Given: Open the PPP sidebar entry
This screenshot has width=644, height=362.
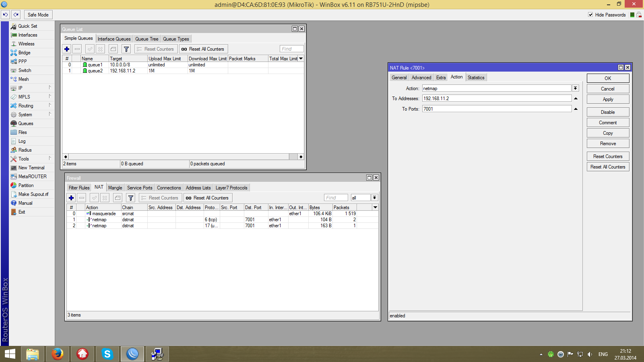Looking at the screenshot, I should pos(23,62).
